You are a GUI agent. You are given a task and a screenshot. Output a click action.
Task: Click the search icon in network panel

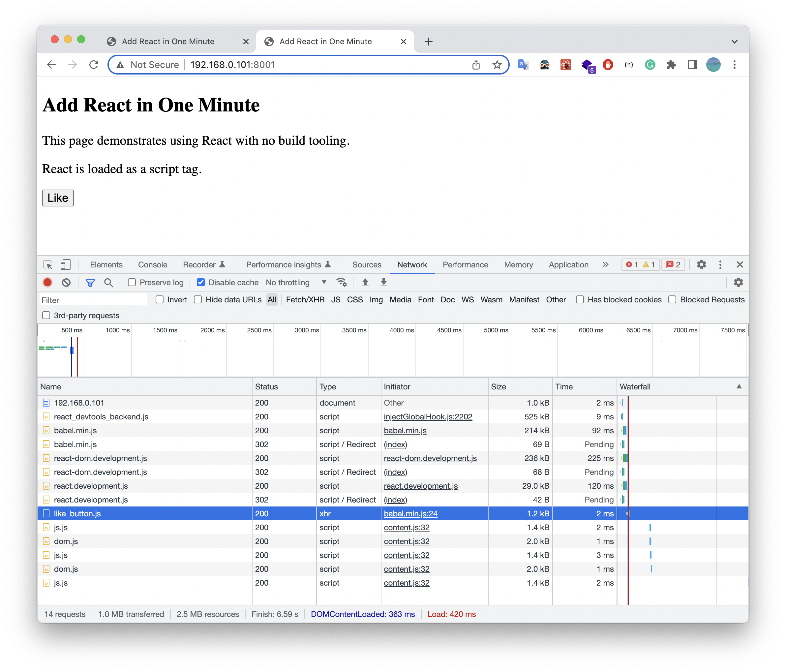(108, 283)
